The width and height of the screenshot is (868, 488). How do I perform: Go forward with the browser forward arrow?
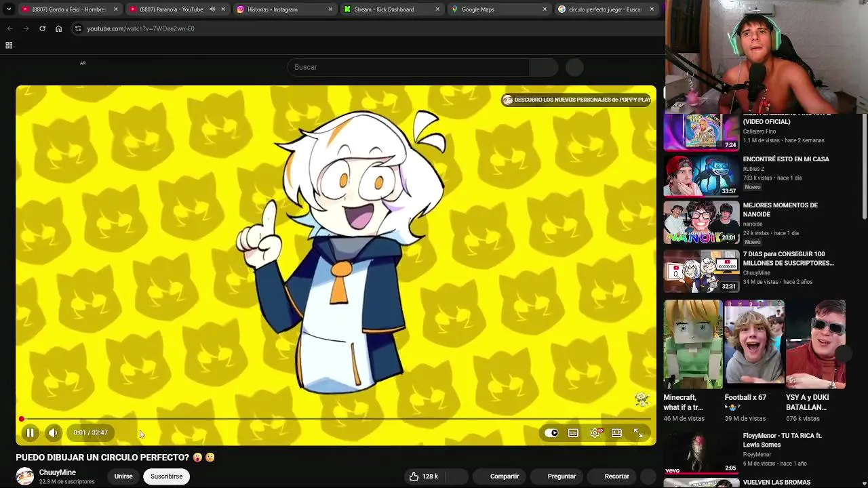coord(26,28)
